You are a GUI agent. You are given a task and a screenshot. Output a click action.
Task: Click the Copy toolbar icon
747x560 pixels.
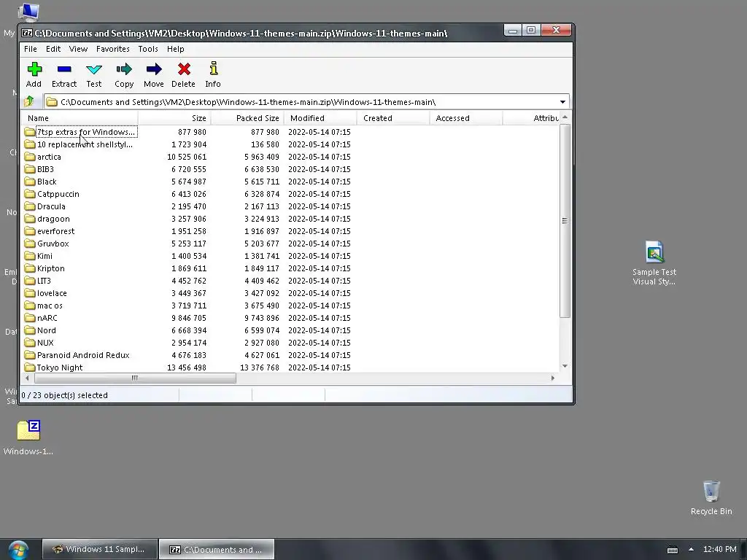click(x=124, y=69)
